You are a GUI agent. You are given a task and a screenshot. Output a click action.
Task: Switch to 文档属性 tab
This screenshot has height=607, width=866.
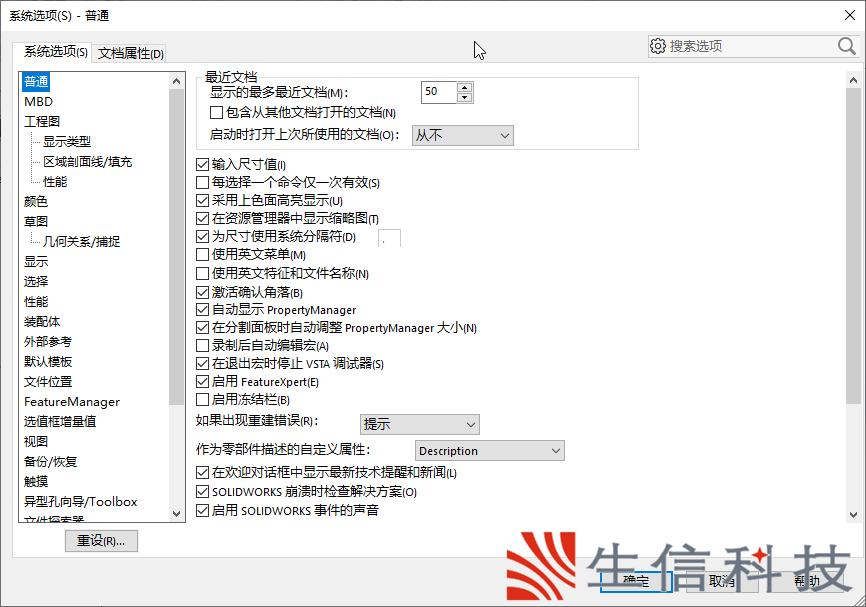pyautogui.click(x=130, y=53)
